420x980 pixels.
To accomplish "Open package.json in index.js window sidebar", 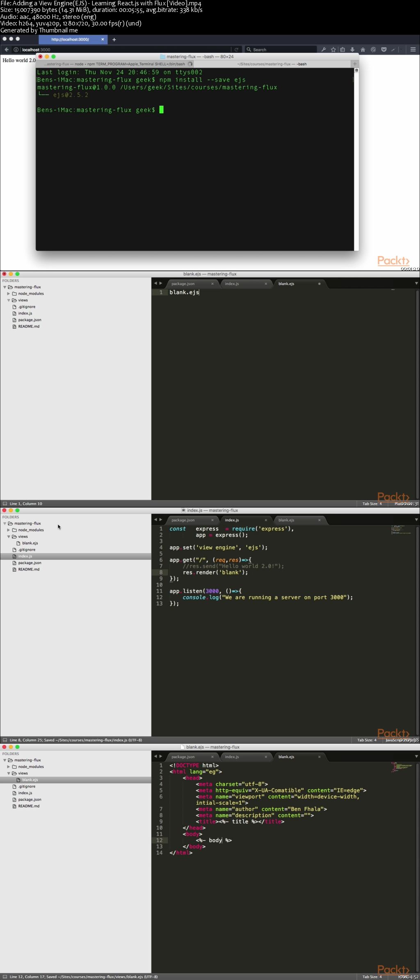I will (x=30, y=563).
